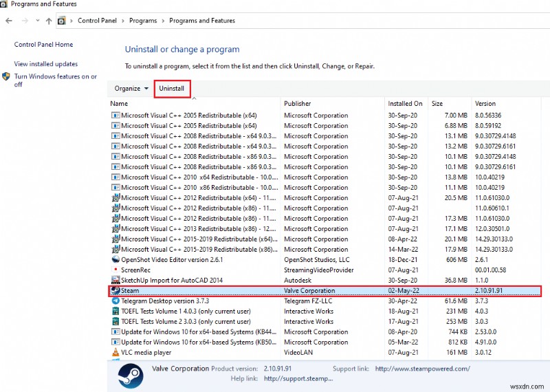The width and height of the screenshot is (550, 392).
Task: Click StreamingVideoProvider publisher cell
Action: click(x=319, y=270)
